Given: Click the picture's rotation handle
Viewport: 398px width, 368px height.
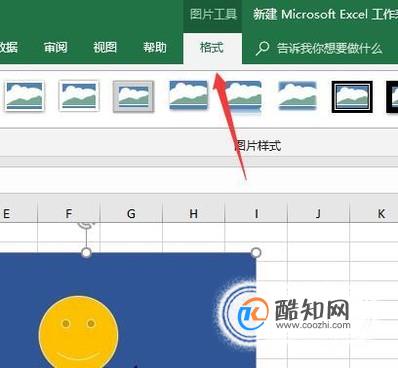Looking at the screenshot, I should (x=86, y=223).
